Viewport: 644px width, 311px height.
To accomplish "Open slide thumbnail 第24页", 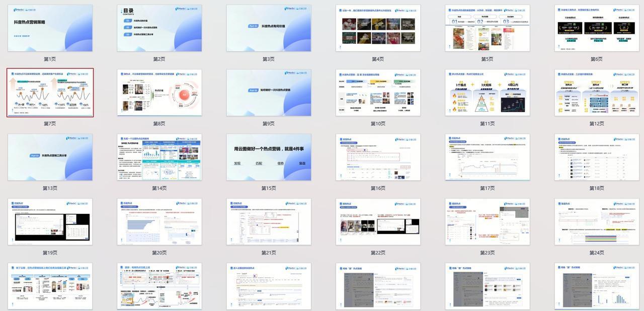I will tap(597, 222).
